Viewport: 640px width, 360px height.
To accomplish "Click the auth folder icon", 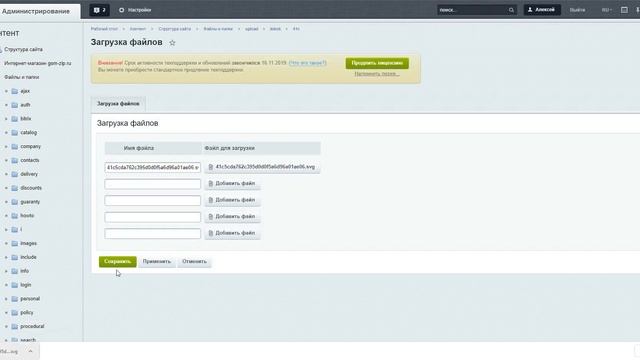I will (15, 105).
